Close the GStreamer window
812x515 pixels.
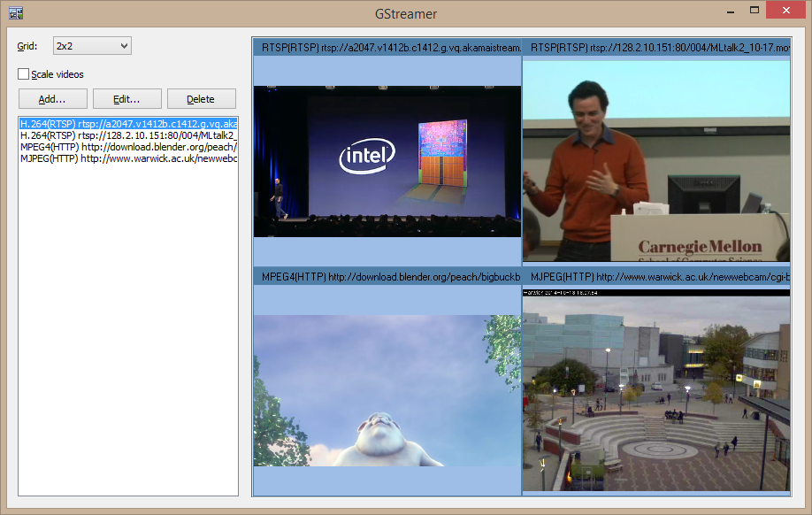785,12
